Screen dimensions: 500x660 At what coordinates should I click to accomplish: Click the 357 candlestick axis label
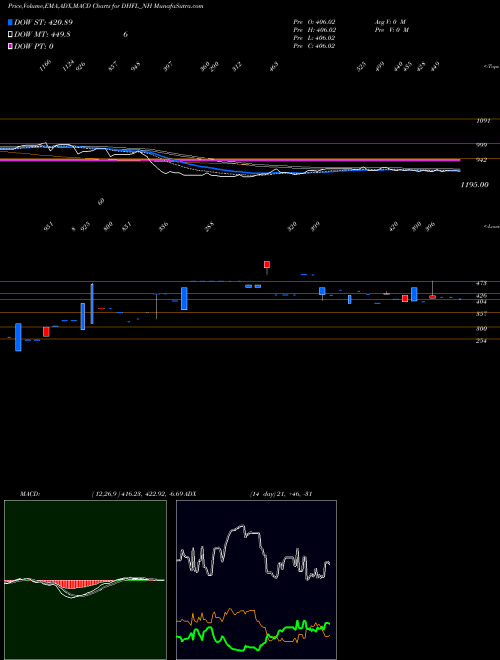pos(481,314)
